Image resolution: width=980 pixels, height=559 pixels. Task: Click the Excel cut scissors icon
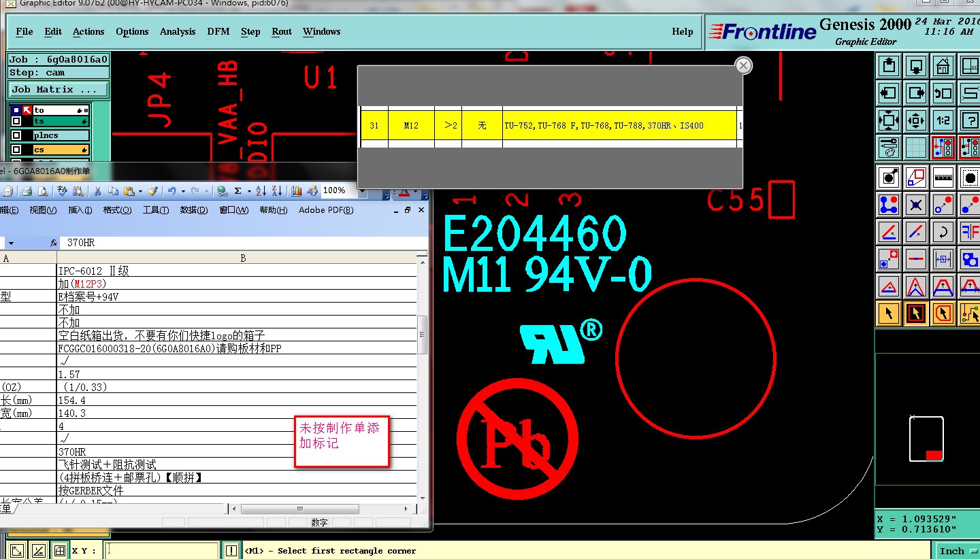pos(97,191)
